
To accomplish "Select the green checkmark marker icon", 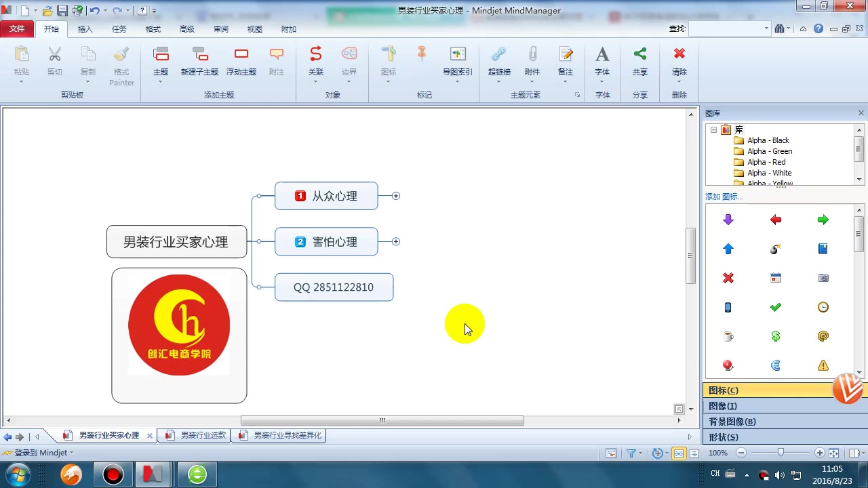I will pos(776,307).
